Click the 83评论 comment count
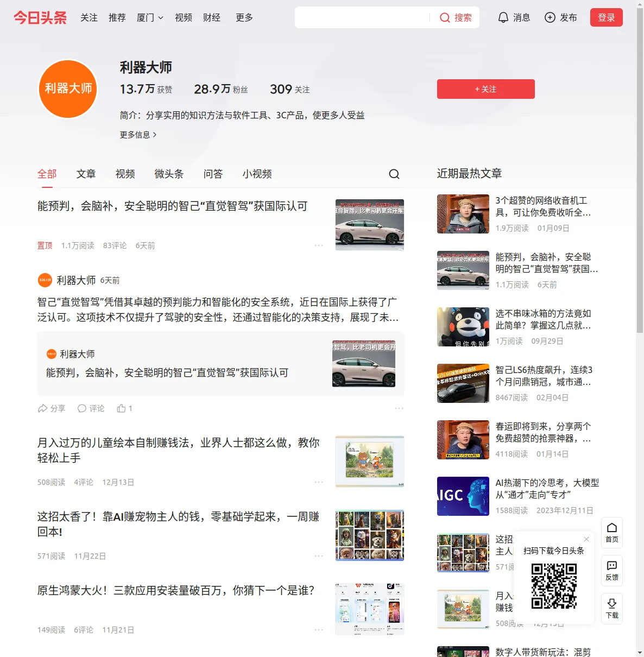 (x=115, y=246)
